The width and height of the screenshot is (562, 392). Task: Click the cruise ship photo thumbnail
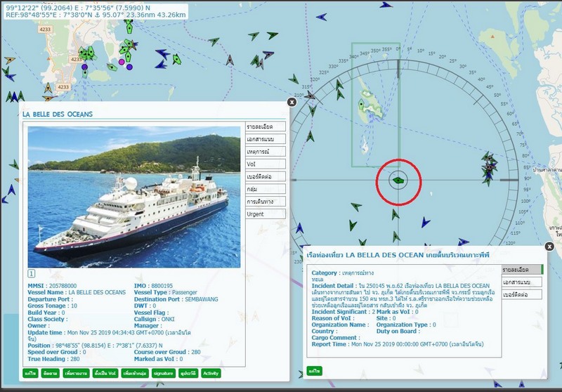click(x=134, y=197)
